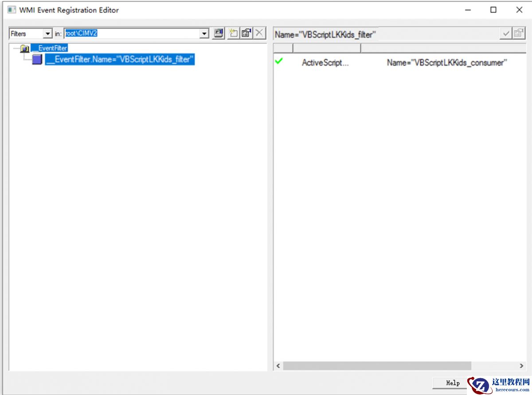Click the delete instance X icon
Screen dimensions: 532x395
260,33
